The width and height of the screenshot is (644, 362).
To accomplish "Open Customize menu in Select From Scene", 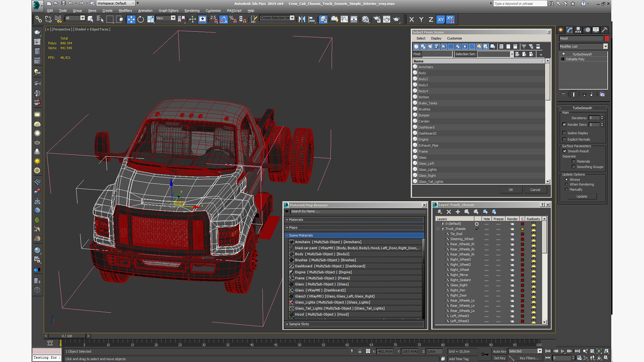I will click(454, 39).
